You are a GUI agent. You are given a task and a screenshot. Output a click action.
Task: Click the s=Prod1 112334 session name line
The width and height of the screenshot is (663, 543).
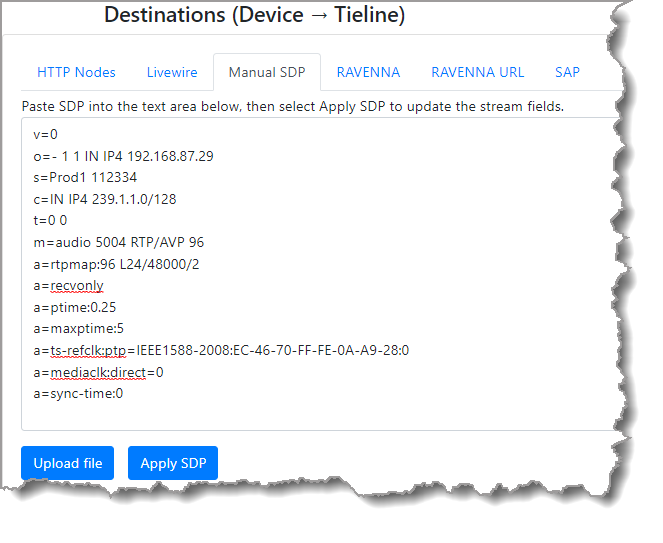click(x=92, y=178)
